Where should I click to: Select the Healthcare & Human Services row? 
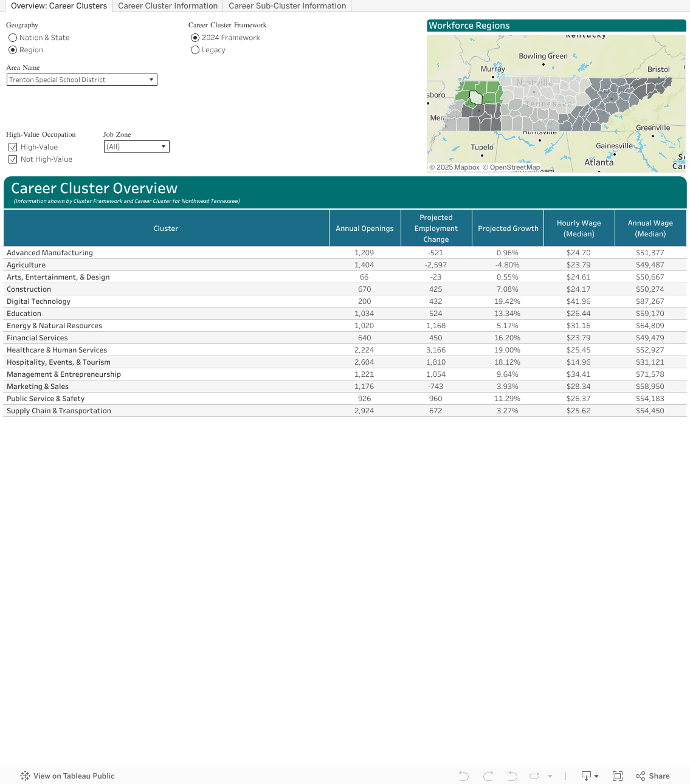tap(345, 350)
